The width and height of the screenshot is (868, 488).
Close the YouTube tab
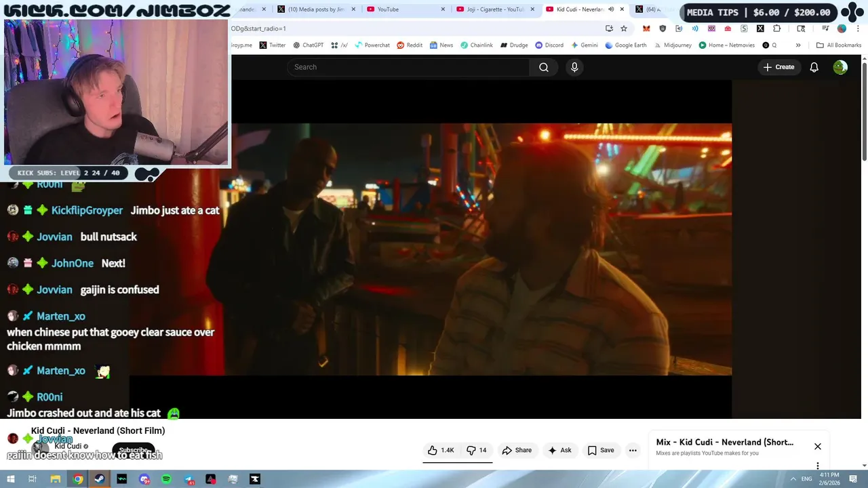tap(443, 9)
